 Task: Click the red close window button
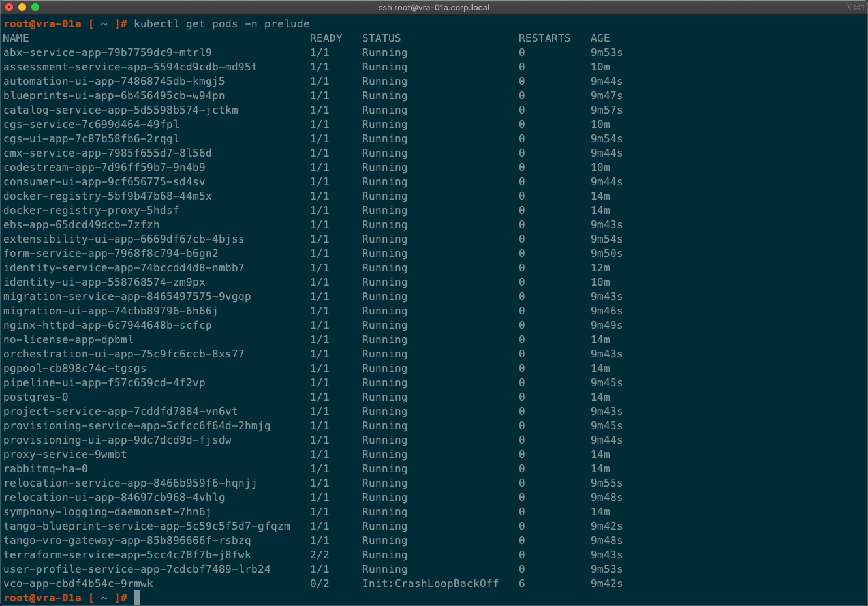point(9,7)
